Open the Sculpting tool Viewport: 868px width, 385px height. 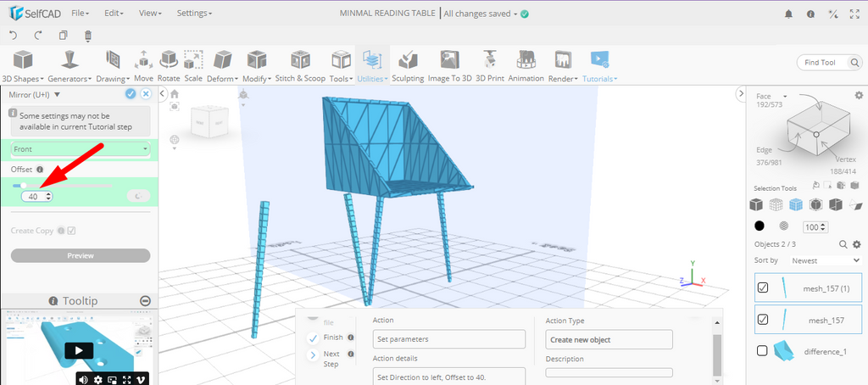(x=408, y=66)
